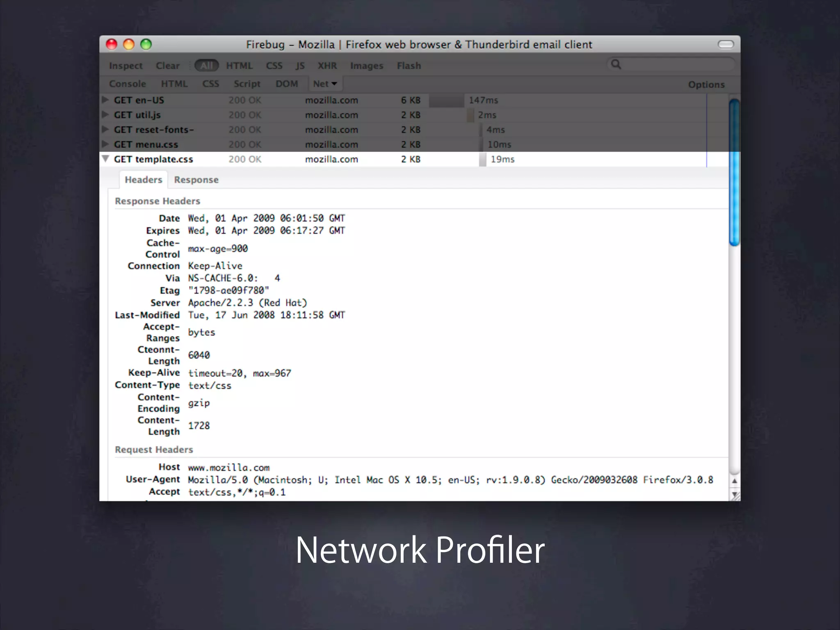Click the Inspect button
The height and width of the screenshot is (630, 840).
tap(126, 66)
